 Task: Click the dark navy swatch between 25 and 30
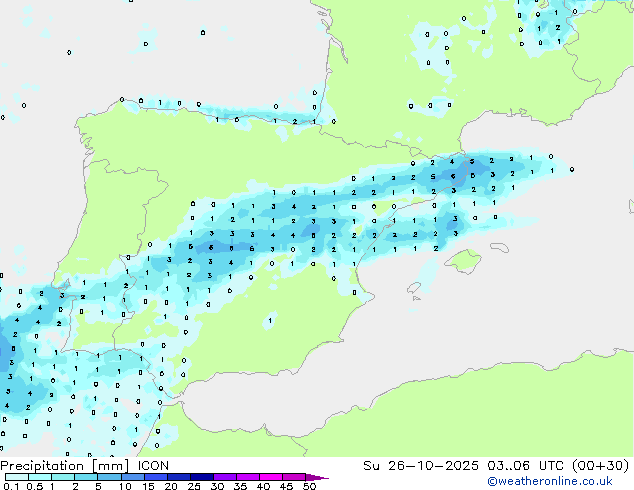(x=202, y=477)
